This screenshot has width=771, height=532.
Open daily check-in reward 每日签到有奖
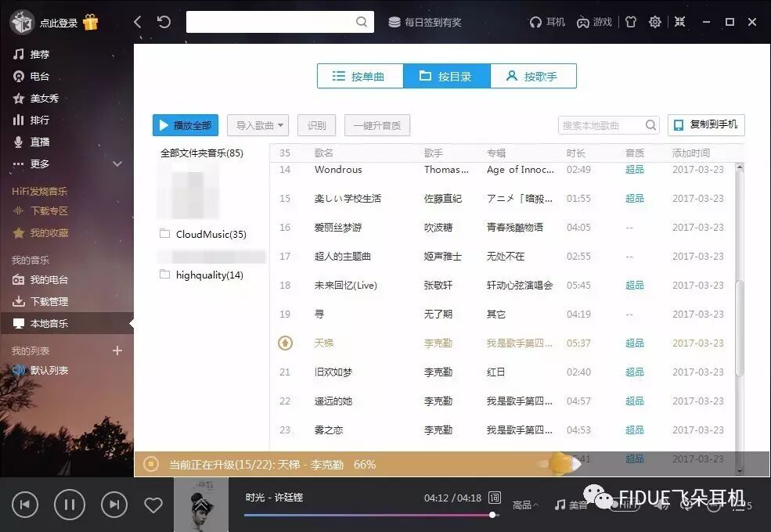425,22
